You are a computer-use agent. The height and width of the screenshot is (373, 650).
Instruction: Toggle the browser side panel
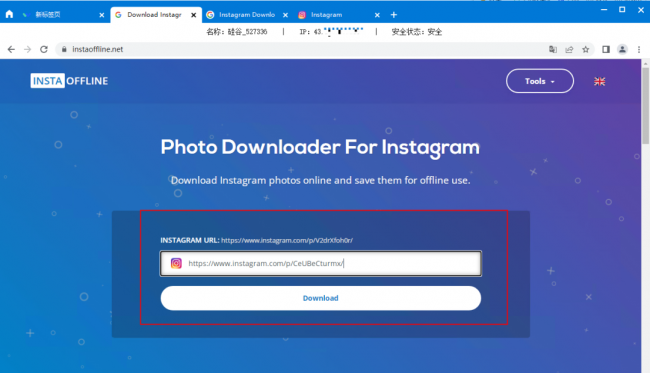[x=606, y=49]
